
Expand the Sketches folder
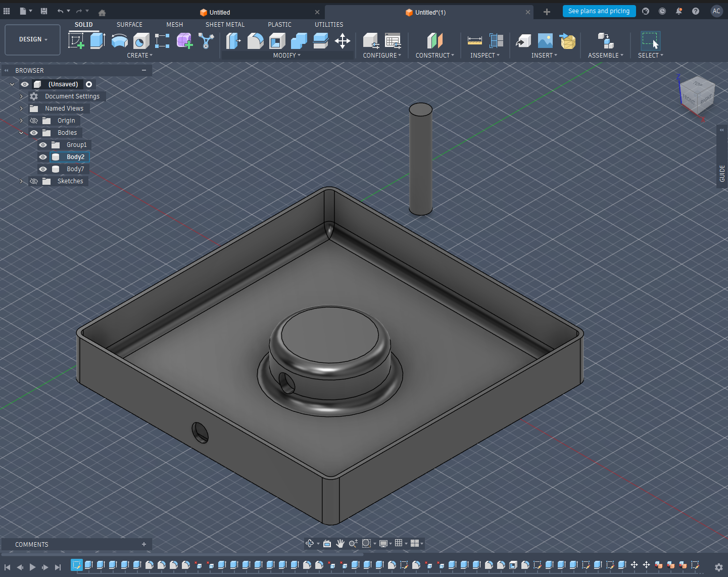pyautogui.click(x=21, y=181)
